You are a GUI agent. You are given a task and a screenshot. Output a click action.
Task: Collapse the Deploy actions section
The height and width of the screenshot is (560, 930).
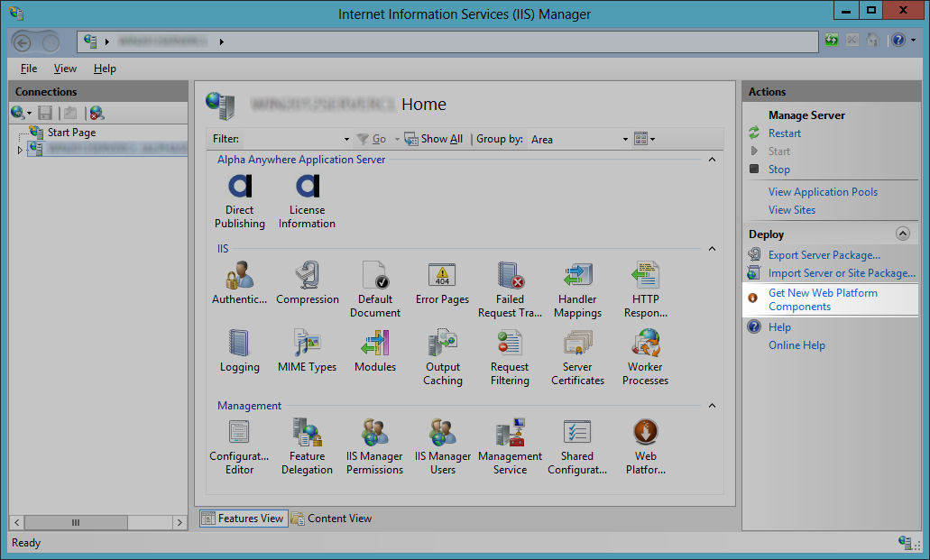pos(903,234)
